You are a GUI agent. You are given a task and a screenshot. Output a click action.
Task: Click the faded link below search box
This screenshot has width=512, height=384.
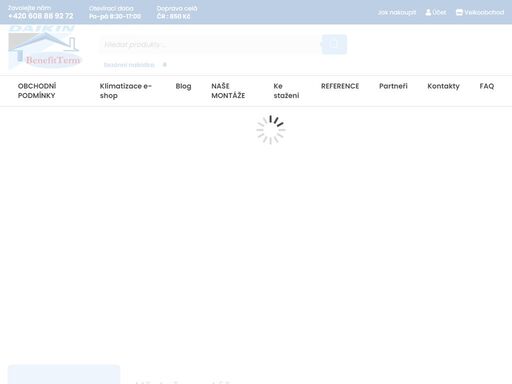129,65
